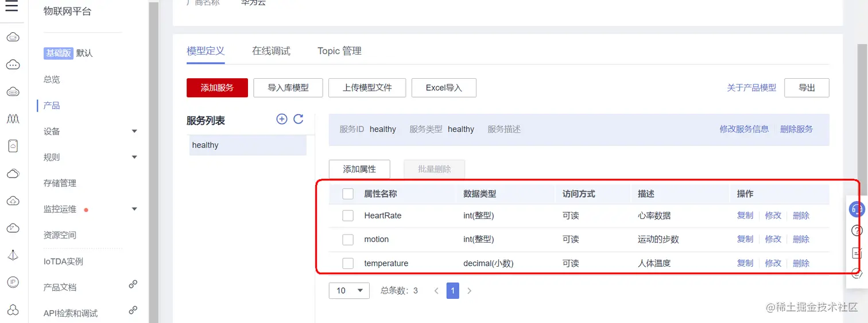Click 删除 in the HeartRate row
This screenshot has height=323, width=868.
coord(801,216)
